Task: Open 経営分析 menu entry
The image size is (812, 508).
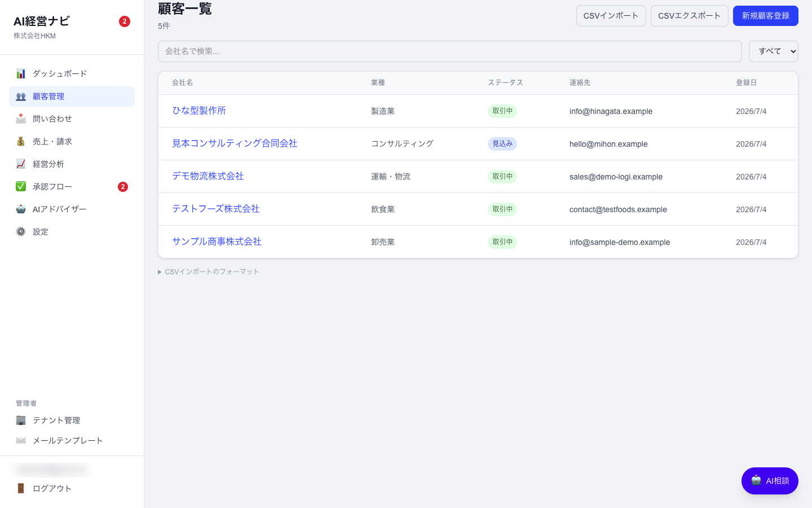Action: (x=72, y=164)
